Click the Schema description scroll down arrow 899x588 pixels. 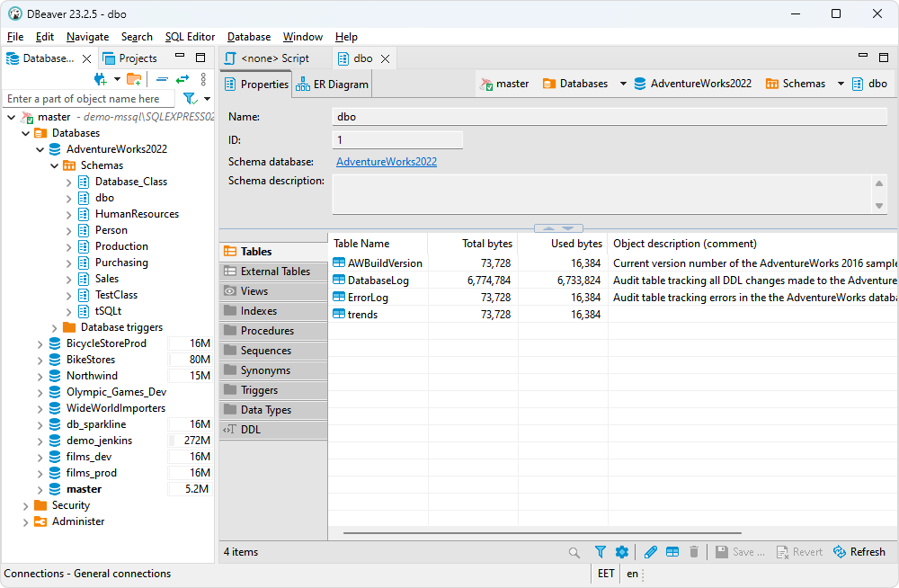coord(879,205)
